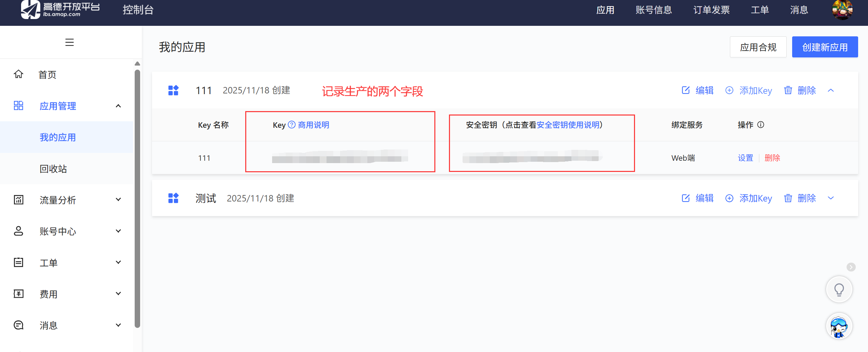Expand the 测试 application panel chevron
This screenshot has width=868, height=352.
click(831, 198)
